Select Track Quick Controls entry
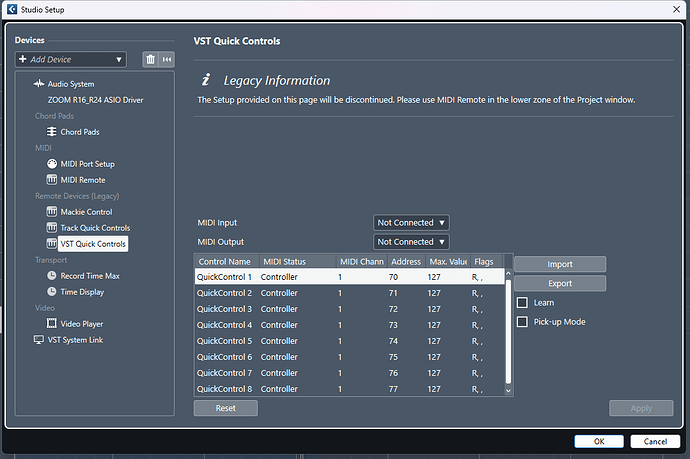690x459 pixels. pos(95,228)
